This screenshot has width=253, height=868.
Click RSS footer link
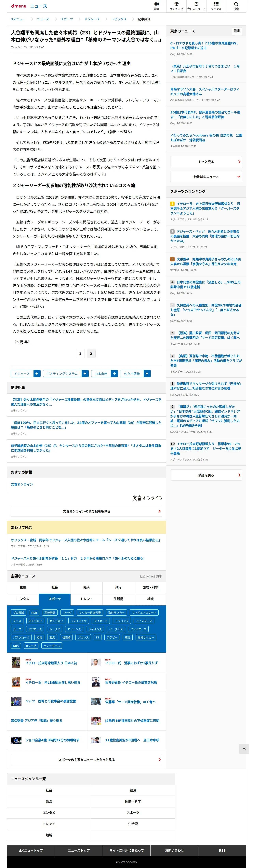[x=222, y=850]
